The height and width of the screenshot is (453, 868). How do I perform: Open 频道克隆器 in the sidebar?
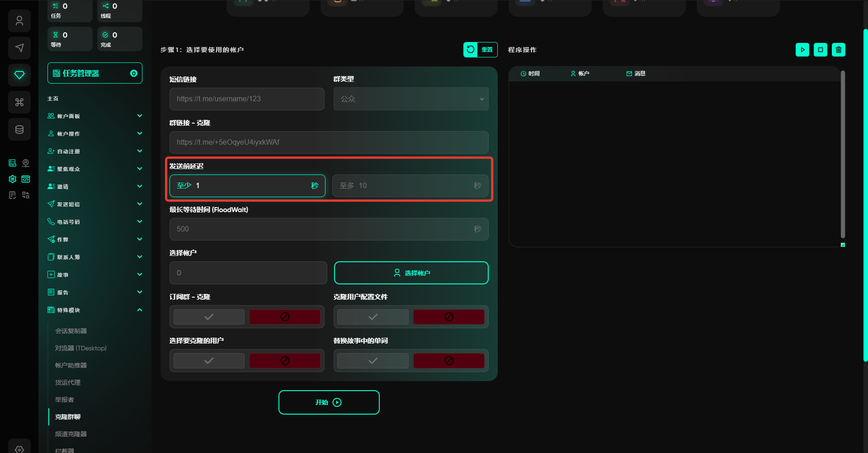pyautogui.click(x=71, y=434)
